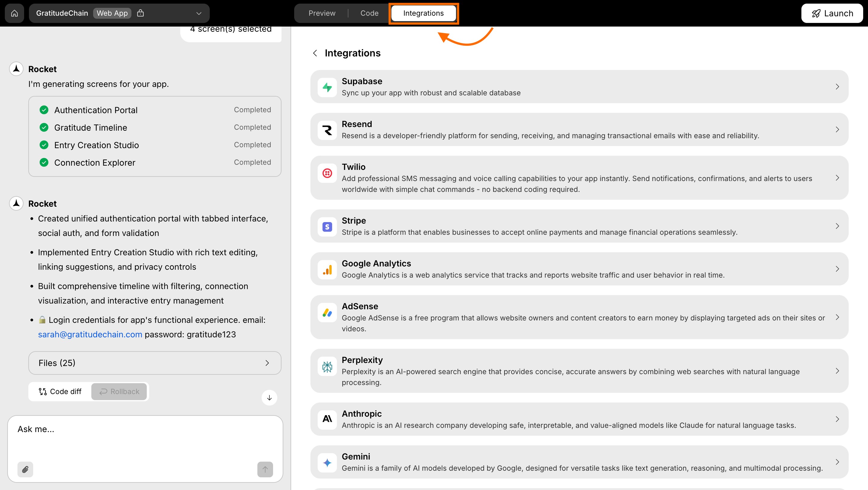Screen dimensions: 868x490
Task: Switch to the Preview tab
Action: click(322, 13)
